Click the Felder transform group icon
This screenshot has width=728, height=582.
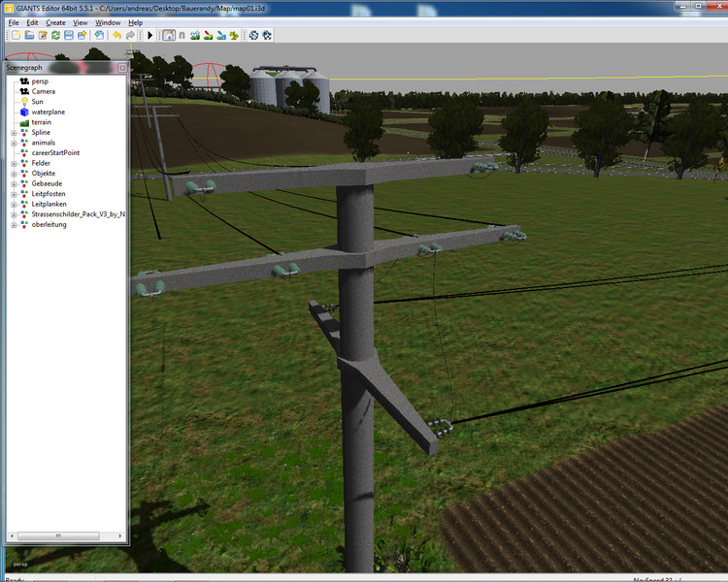coord(24,163)
